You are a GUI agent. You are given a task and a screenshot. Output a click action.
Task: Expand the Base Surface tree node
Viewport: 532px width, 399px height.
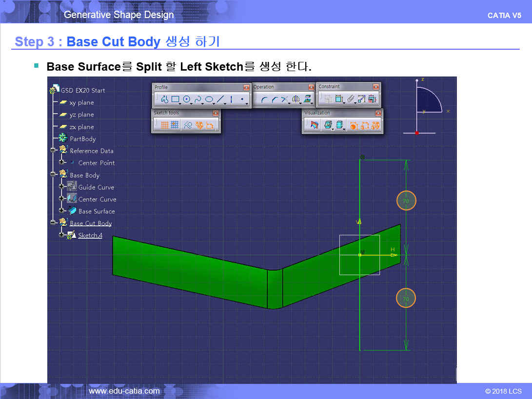pyautogui.click(x=62, y=211)
